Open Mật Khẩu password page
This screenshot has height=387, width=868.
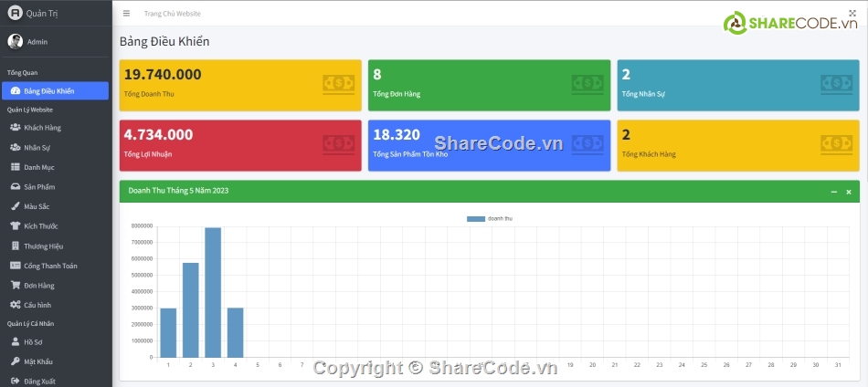(55, 361)
